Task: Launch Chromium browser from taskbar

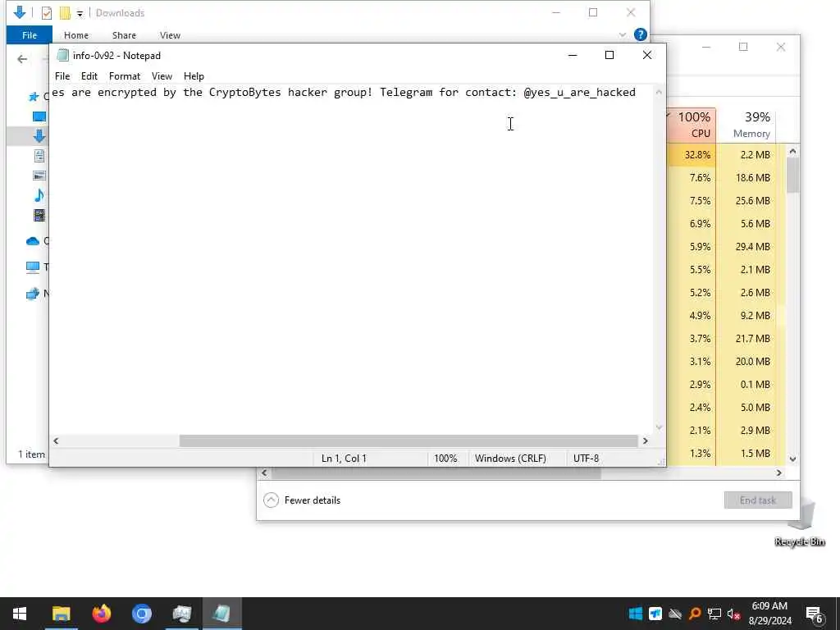Action: coord(141,614)
